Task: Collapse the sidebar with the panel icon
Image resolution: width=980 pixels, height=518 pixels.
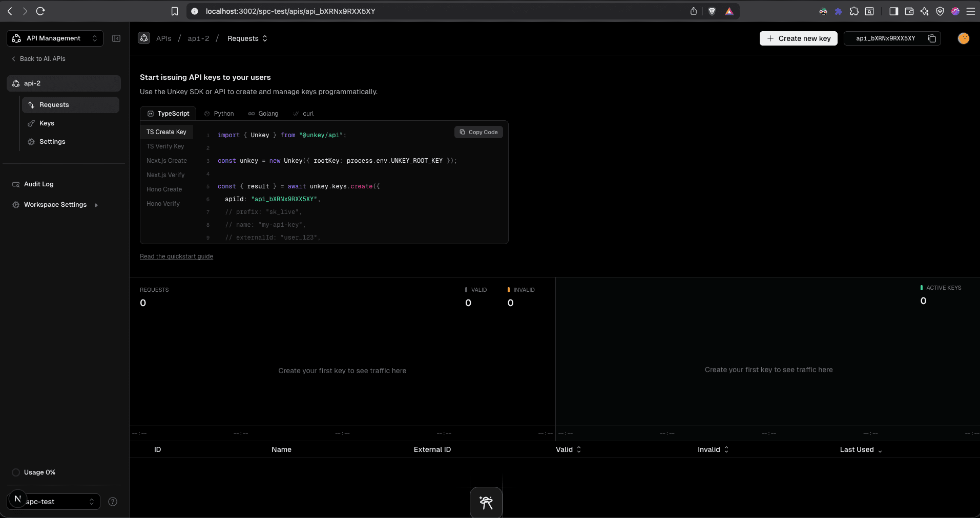Action: coord(116,38)
